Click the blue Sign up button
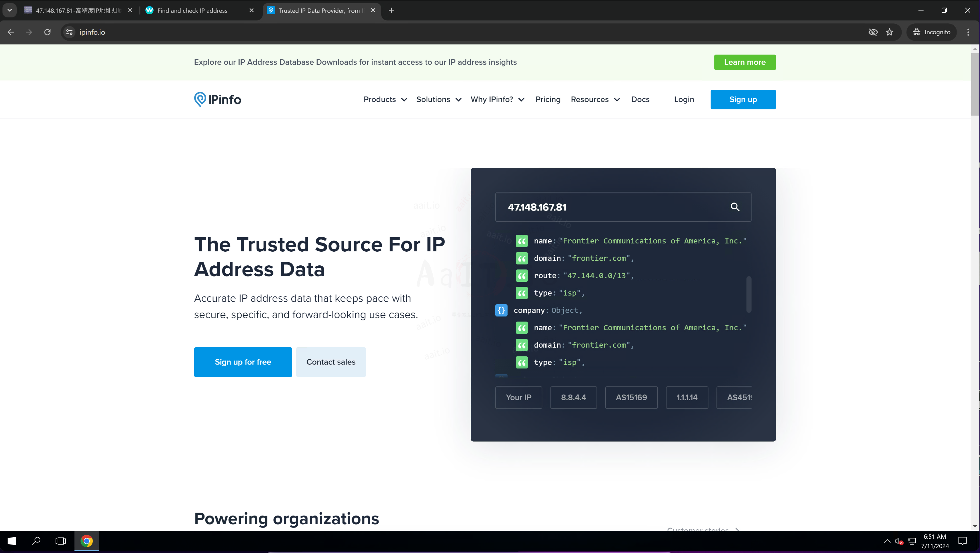 (x=743, y=99)
